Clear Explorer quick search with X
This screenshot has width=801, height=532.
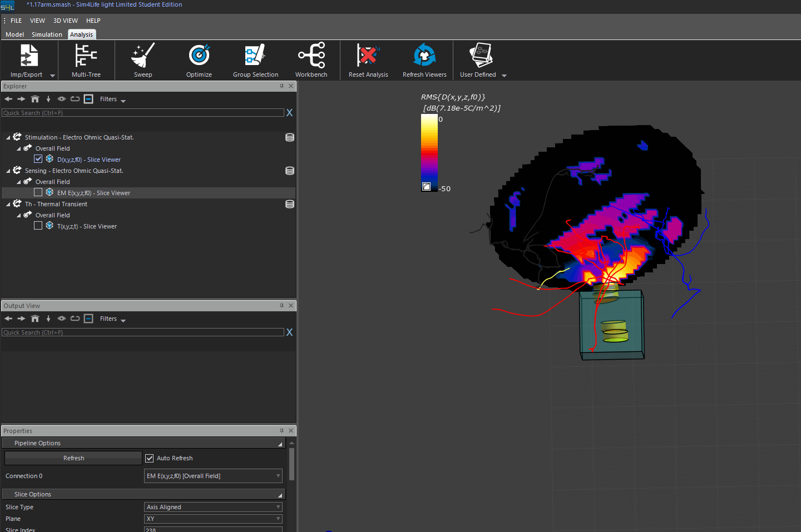pos(289,113)
